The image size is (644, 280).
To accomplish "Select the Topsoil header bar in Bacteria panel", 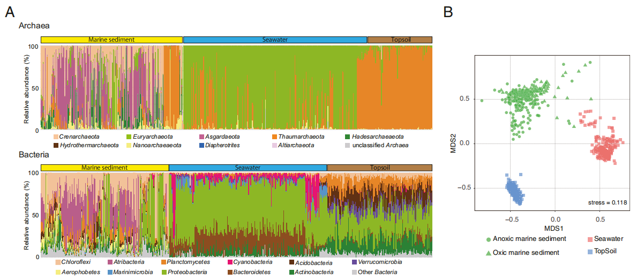I will (379, 168).
